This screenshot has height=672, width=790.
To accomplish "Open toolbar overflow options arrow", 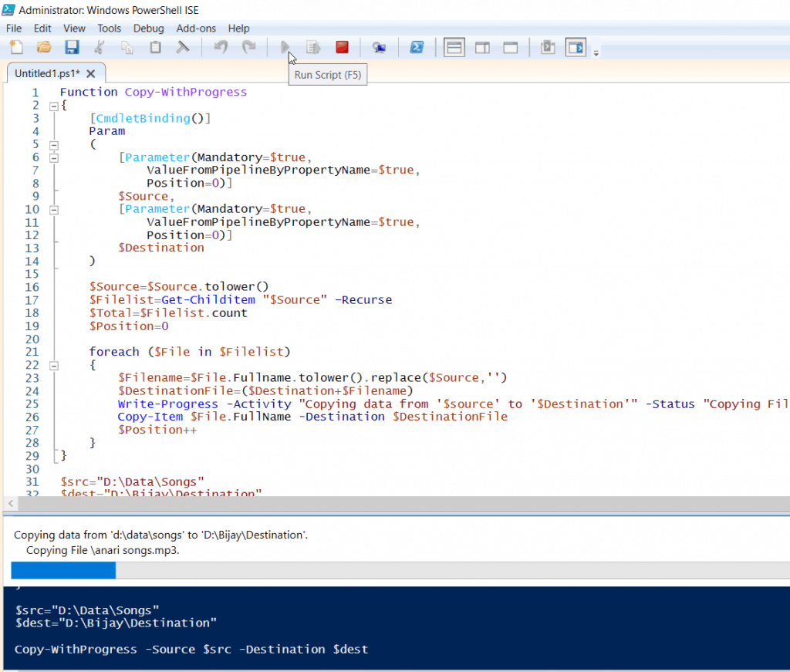I will click(596, 52).
